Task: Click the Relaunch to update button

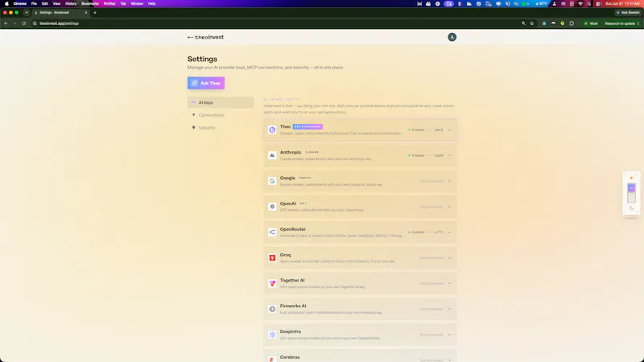Action: [x=621, y=23]
